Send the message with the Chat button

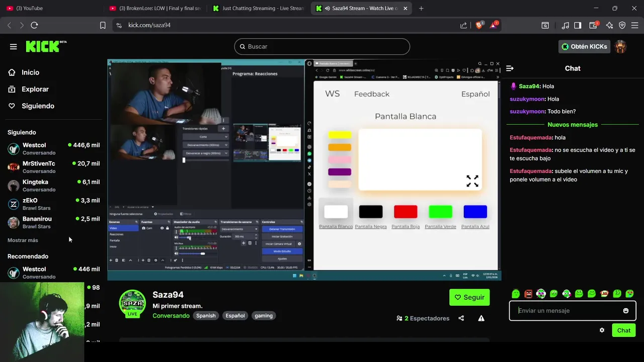pos(624,330)
